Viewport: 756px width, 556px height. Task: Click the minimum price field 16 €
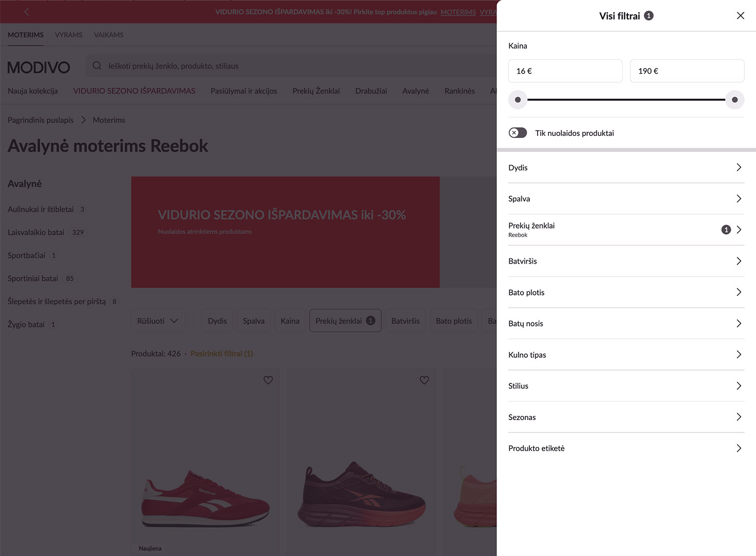tap(565, 71)
